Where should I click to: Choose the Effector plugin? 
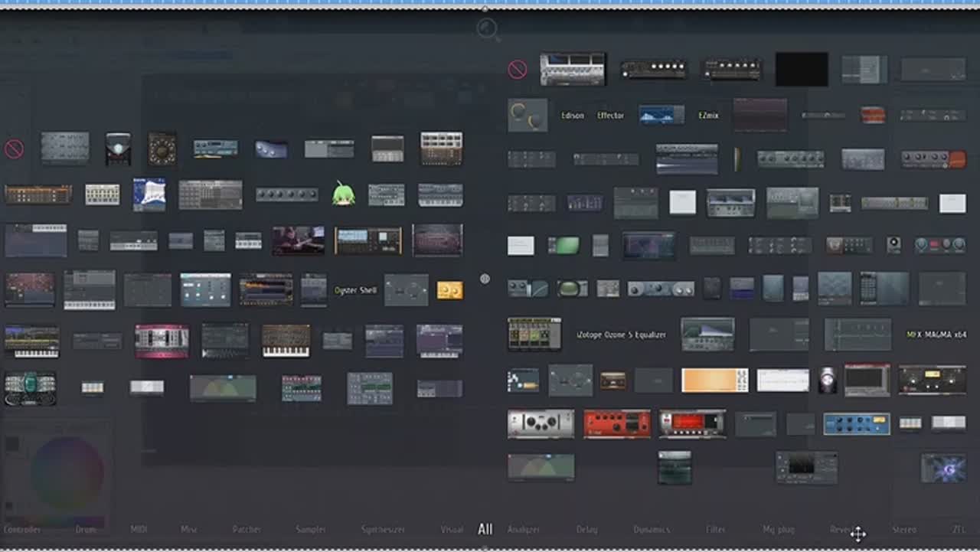610,116
